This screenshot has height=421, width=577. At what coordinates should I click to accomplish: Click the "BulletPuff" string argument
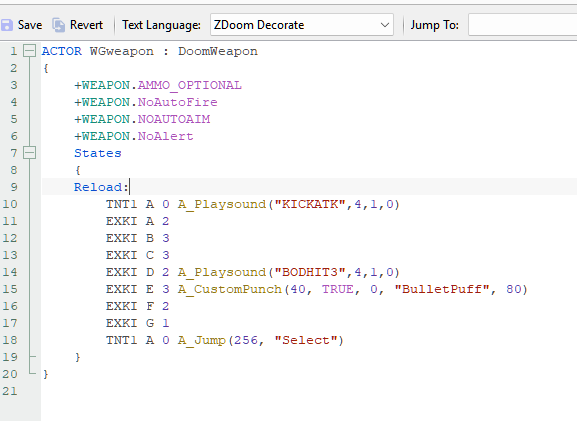[442, 289]
